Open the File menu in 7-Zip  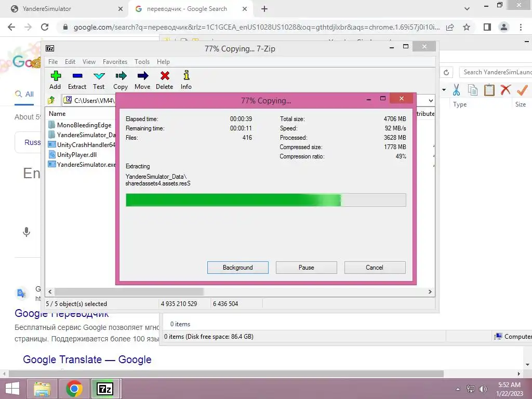pos(53,62)
